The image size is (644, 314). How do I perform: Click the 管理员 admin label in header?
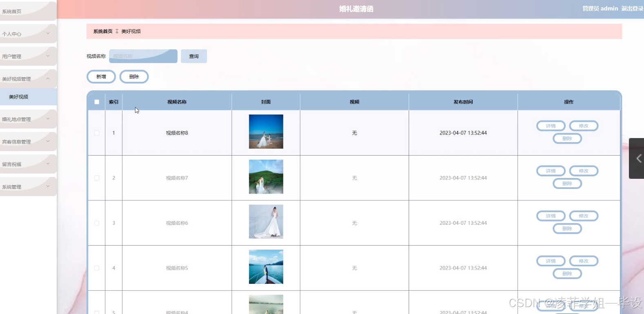(600, 9)
